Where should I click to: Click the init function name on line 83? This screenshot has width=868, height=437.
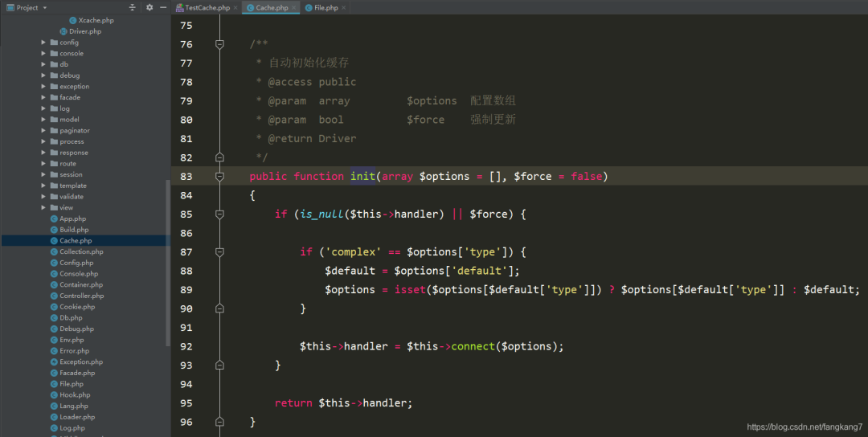362,177
